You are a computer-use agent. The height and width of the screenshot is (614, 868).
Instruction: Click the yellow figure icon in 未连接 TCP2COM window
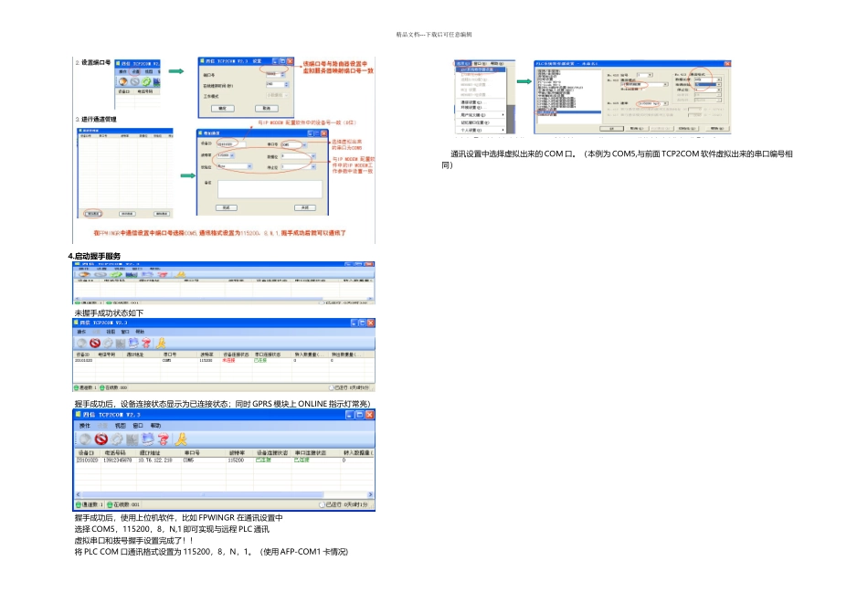pos(161,344)
